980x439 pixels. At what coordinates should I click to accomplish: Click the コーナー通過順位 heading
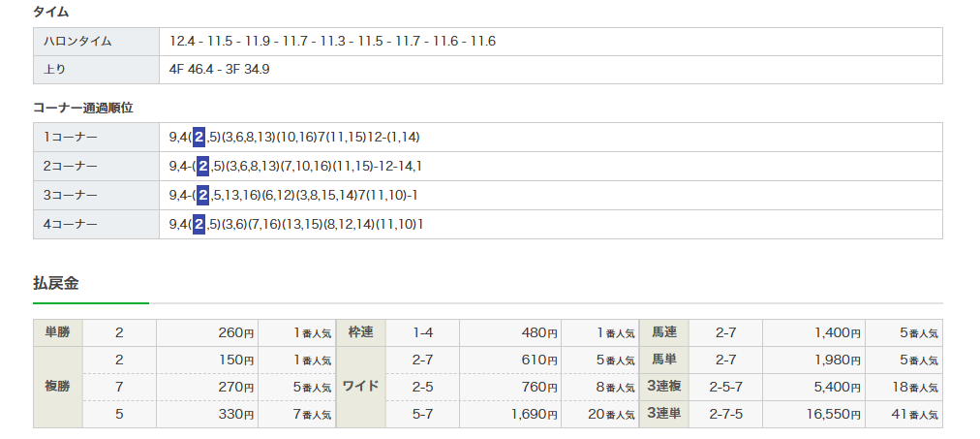(83, 108)
